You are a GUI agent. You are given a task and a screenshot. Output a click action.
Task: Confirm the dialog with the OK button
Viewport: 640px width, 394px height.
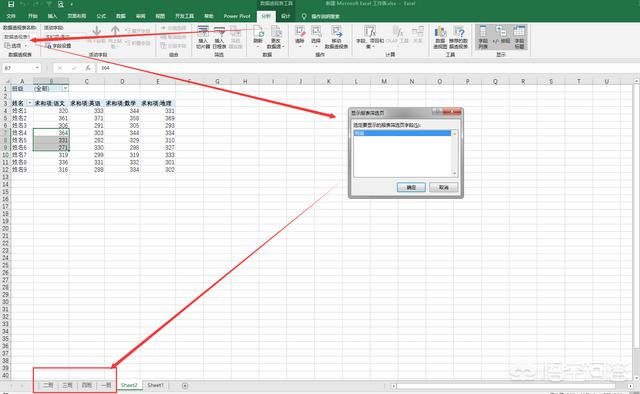(411, 187)
